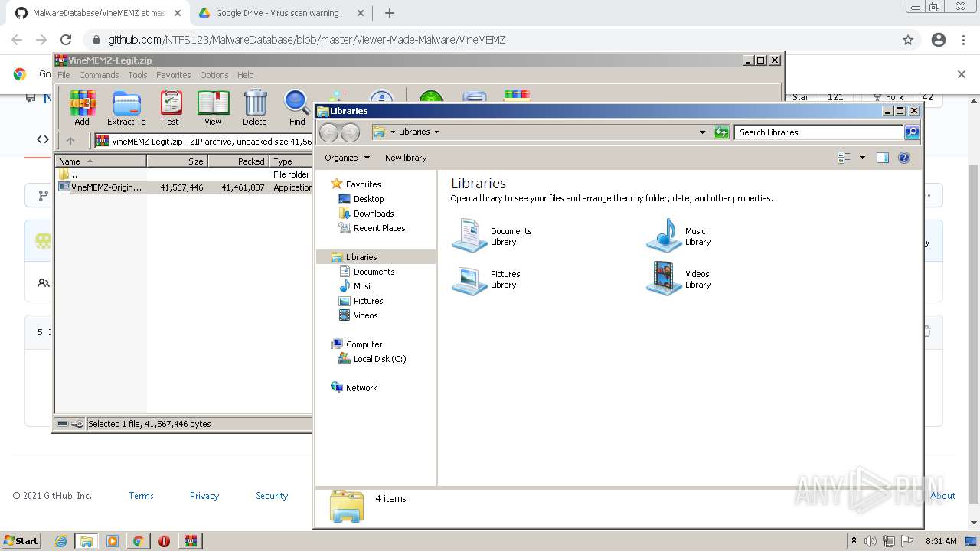
Task: Sort by Name column in WinRAR
Action: click(101, 161)
